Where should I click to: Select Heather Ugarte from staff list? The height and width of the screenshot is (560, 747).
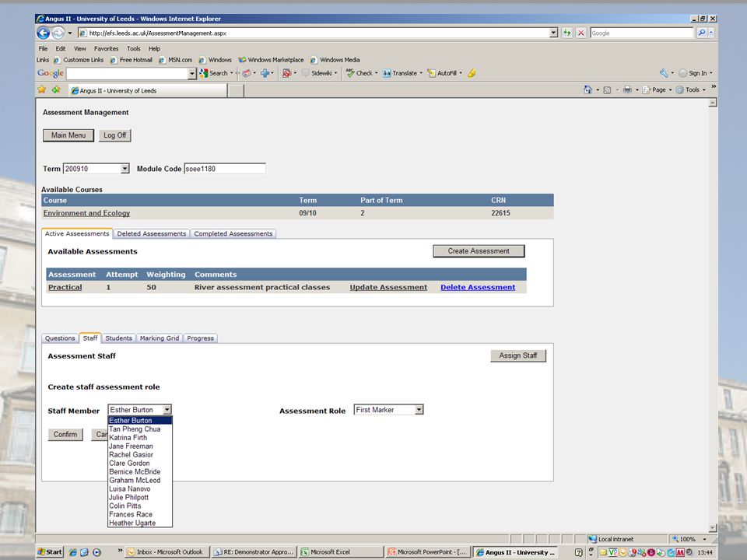tap(139, 523)
